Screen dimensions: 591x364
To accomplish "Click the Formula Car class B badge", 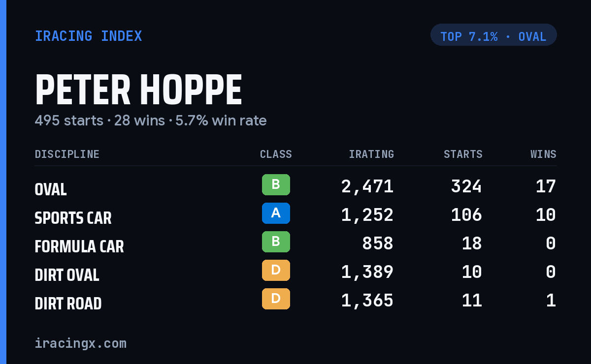I will (276, 242).
